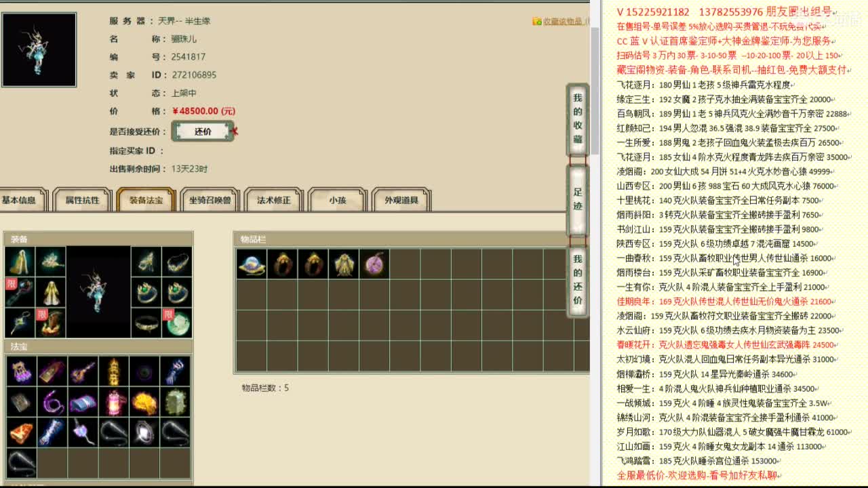The width and height of the screenshot is (868, 488).
Task: Click the character portrait in the 装备 panel
Action: [x=98, y=292]
